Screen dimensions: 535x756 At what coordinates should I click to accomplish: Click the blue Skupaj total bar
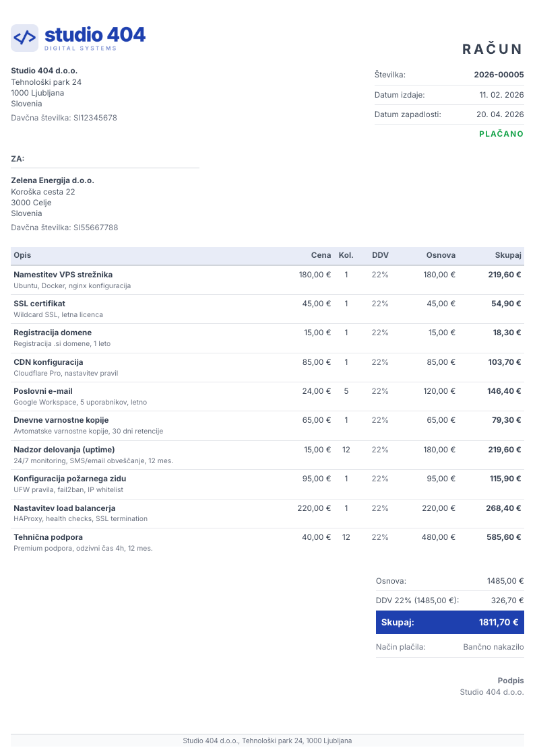[449, 623]
